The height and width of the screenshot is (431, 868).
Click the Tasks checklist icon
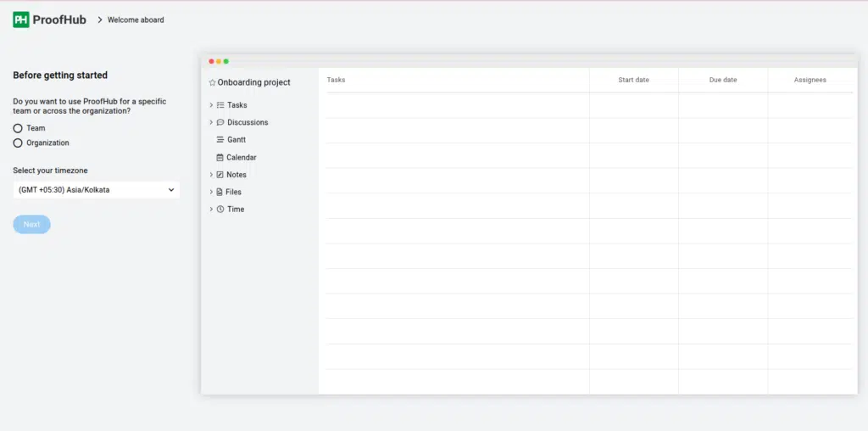220,104
